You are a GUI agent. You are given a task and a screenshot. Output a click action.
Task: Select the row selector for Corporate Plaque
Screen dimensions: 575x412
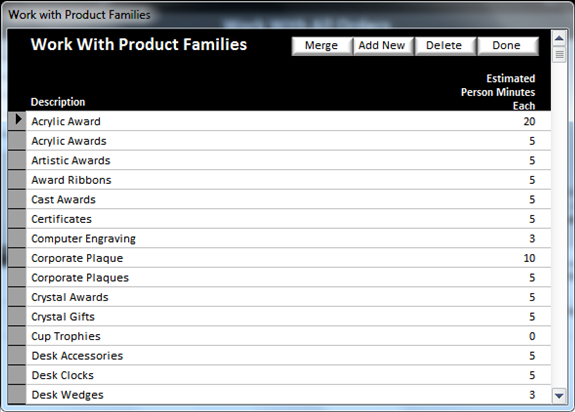[x=17, y=258]
